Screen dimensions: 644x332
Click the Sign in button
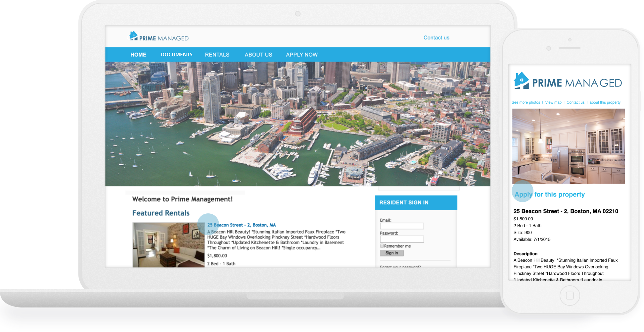(x=391, y=253)
